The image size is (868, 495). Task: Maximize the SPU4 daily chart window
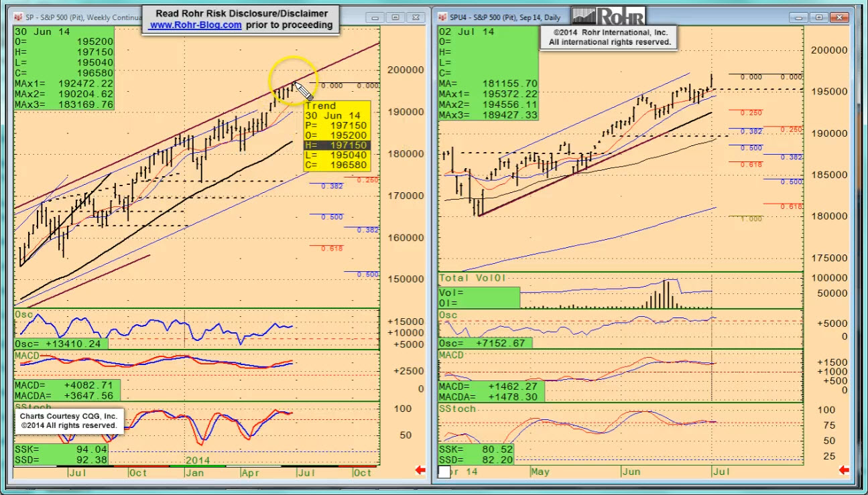(x=819, y=17)
